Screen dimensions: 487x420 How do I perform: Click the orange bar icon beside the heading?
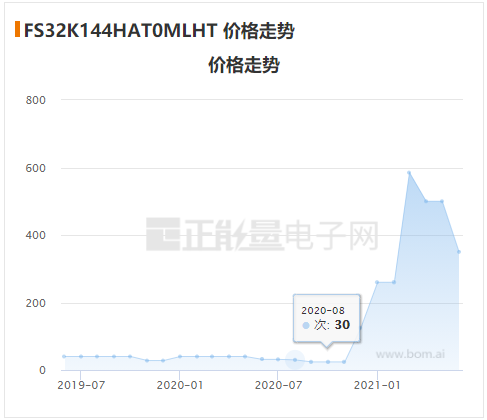point(17,29)
